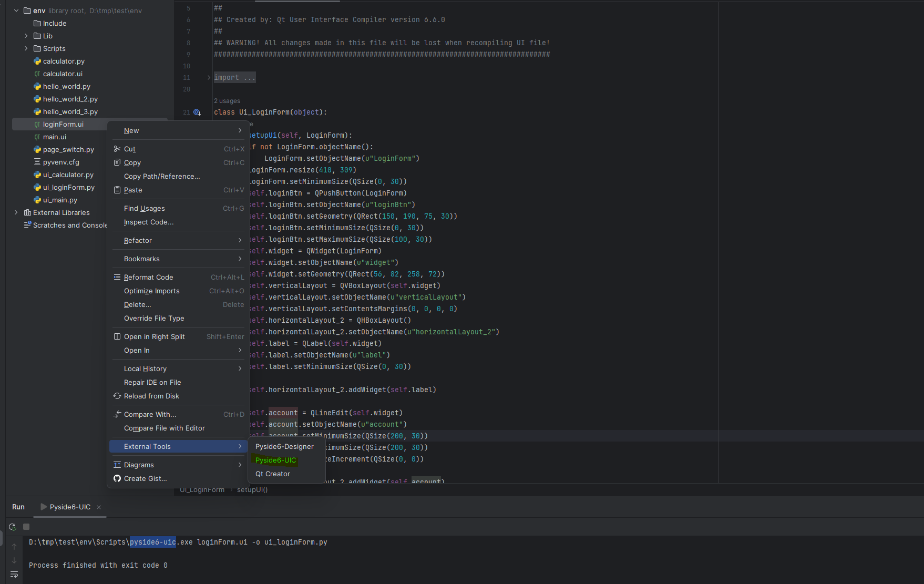Click the Rerun icon in Run panel
The width and height of the screenshot is (924, 584).
click(x=13, y=527)
